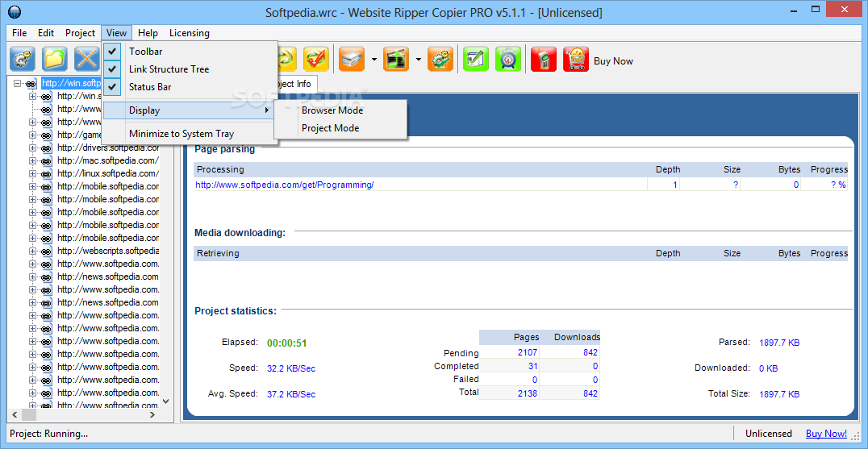Screen dimensions: 868x449
Task: Click the total pages value 2138
Action: tap(527, 393)
